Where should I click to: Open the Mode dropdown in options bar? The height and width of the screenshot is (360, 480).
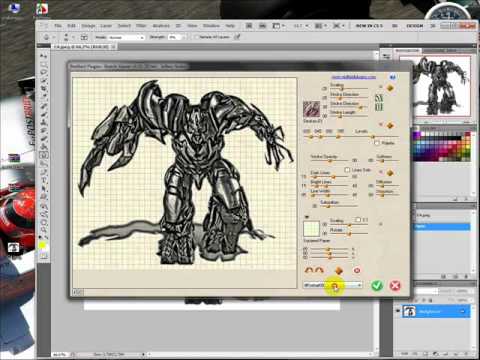click(127, 37)
